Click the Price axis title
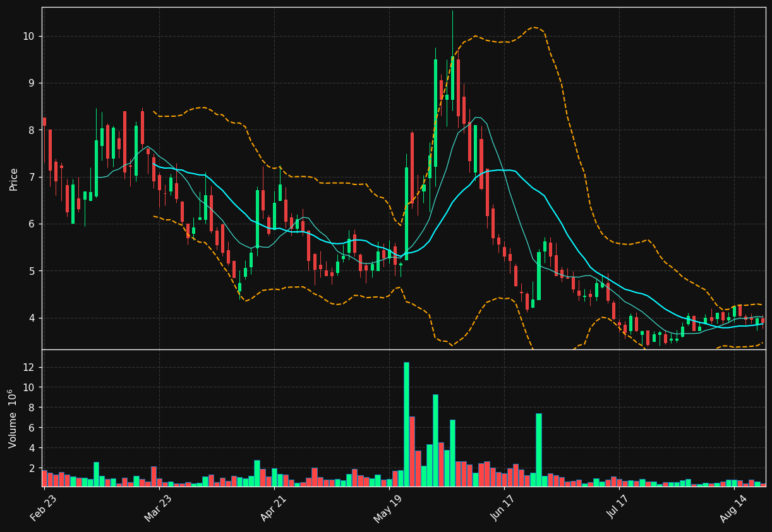772x532 pixels. [13, 179]
